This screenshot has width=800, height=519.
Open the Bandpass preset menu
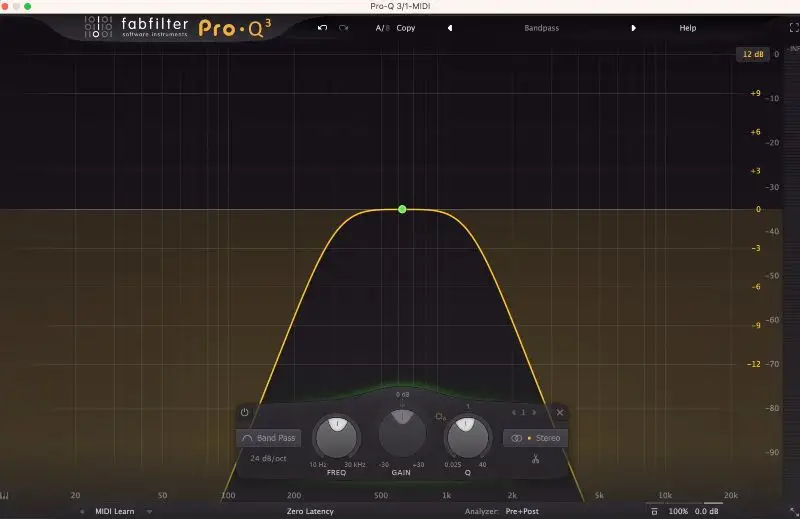point(541,28)
